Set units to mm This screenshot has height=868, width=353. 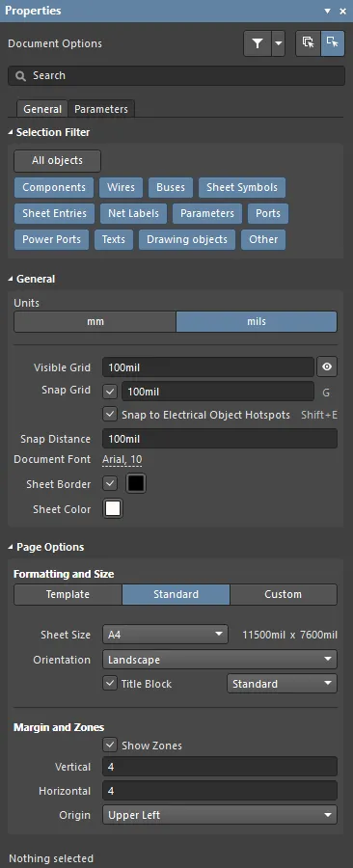(95, 321)
